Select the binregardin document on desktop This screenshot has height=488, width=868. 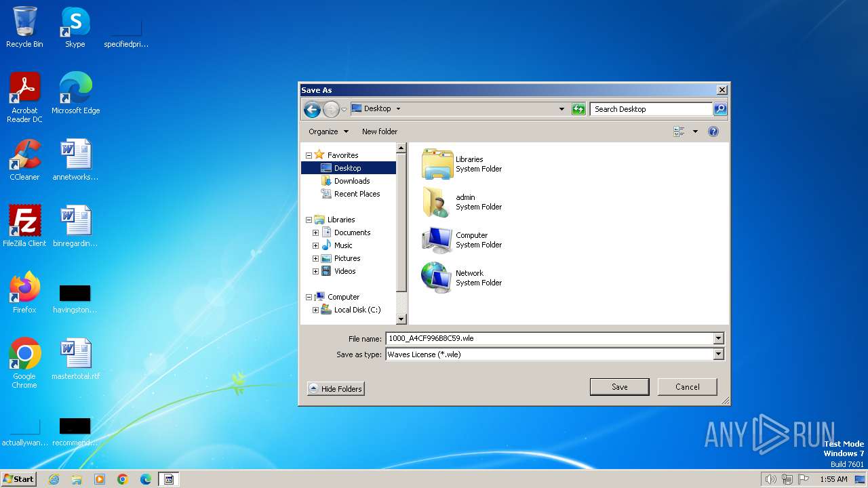click(x=75, y=226)
